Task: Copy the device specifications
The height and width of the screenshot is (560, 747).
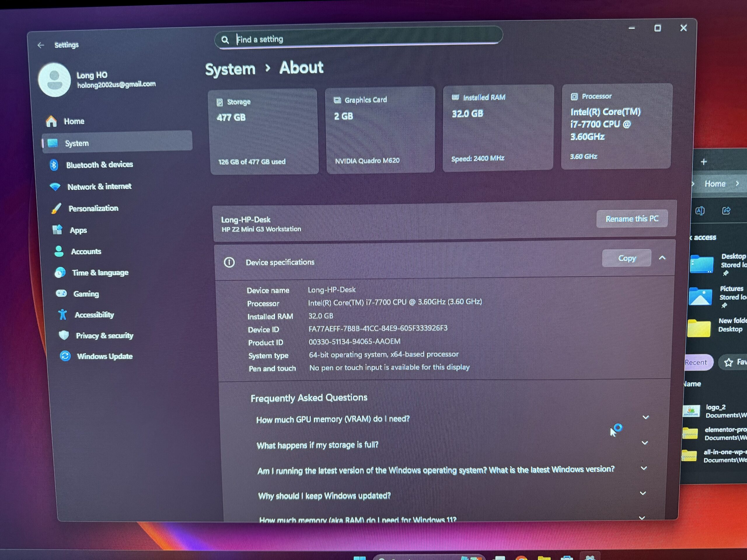Action: click(x=626, y=258)
